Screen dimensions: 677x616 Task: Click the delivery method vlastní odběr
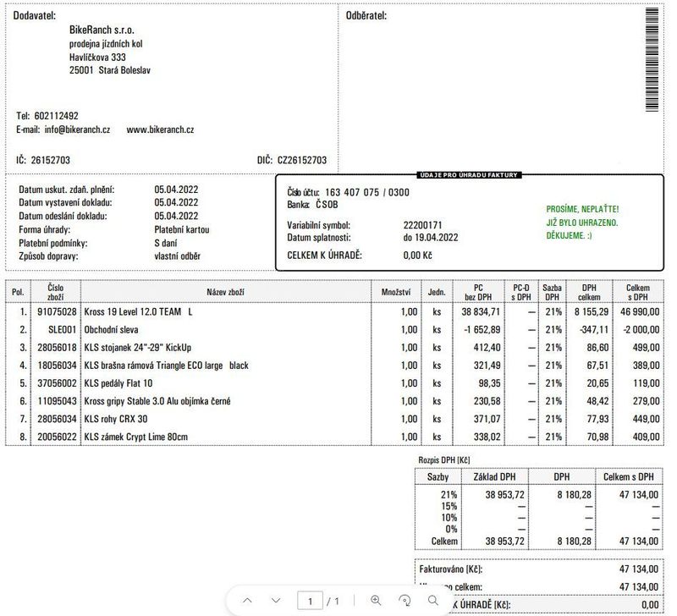click(x=178, y=256)
